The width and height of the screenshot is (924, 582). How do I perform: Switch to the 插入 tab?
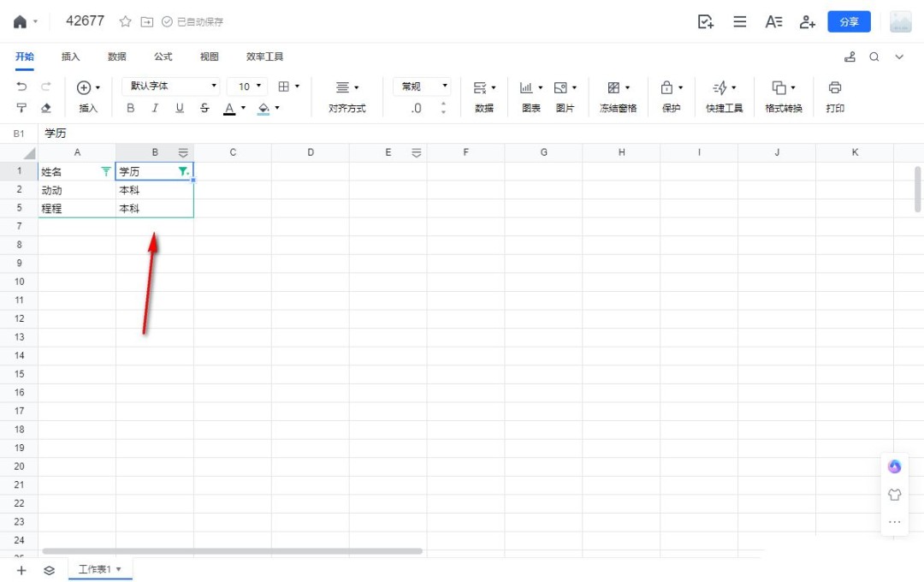coord(70,56)
